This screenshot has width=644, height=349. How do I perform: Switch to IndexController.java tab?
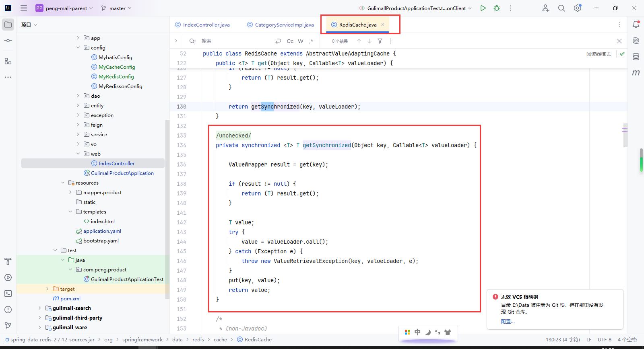pos(202,25)
